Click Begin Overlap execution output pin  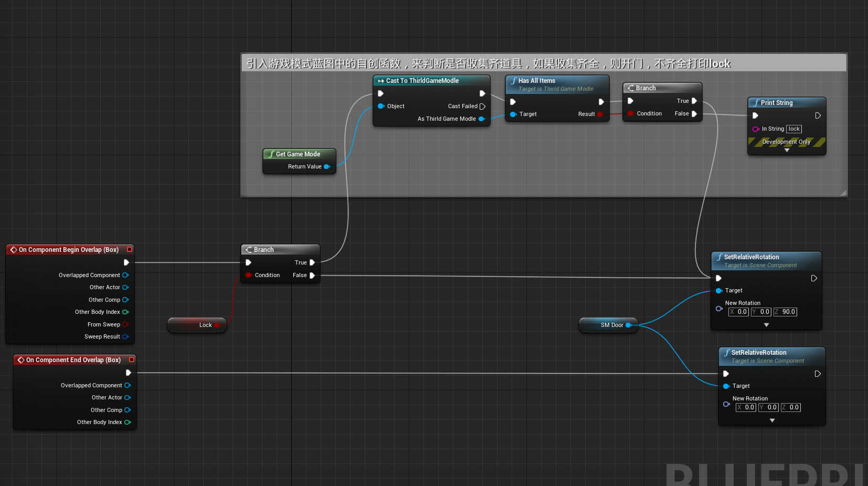pos(126,262)
